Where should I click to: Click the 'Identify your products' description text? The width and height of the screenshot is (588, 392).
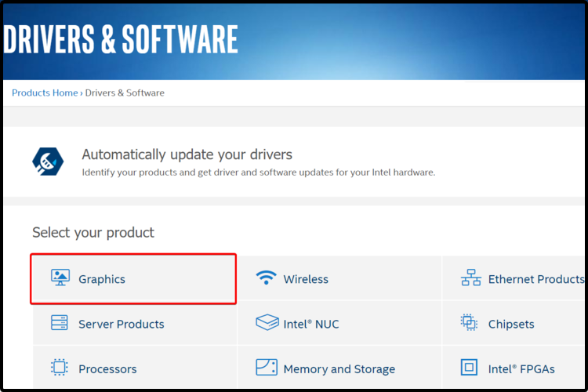tap(259, 172)
